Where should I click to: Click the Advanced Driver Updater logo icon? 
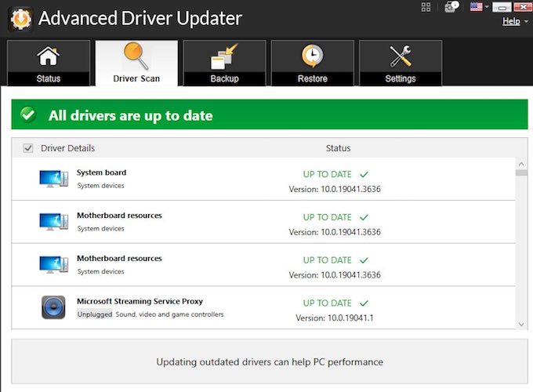(x=20, y=19)
